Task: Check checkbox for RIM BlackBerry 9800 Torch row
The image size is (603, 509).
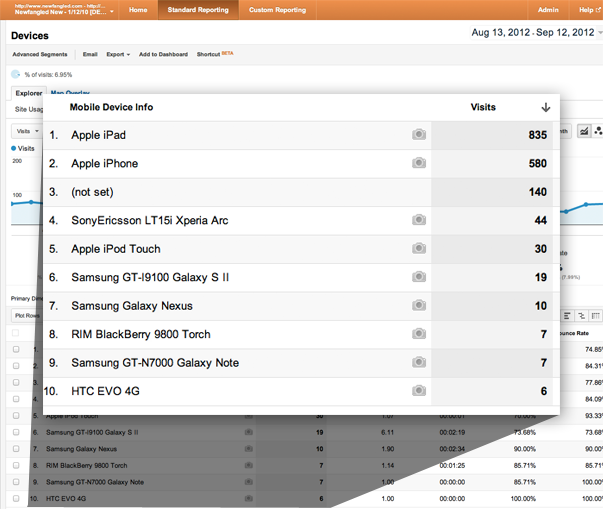Action: click(16, 465)
